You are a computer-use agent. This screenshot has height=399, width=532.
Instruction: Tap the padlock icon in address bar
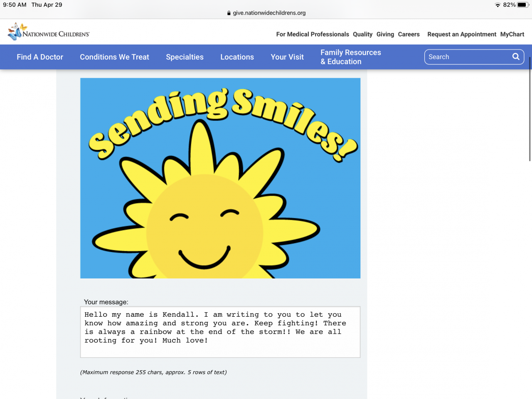pyautogui.click(x=229, y=13)
